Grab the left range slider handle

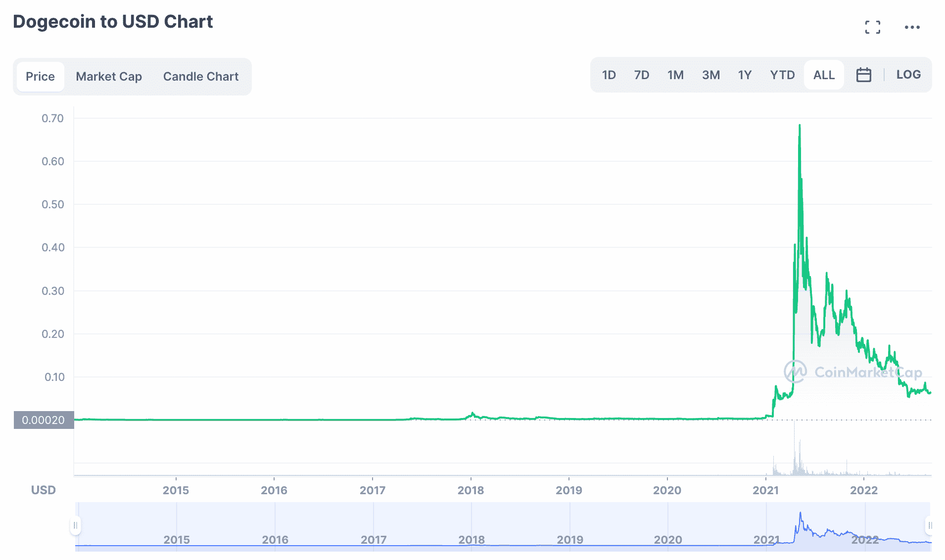(75, 525)
